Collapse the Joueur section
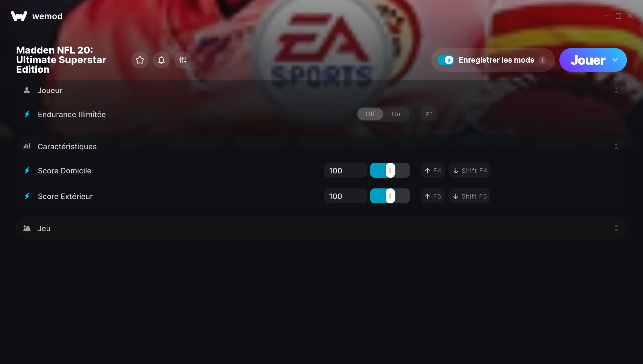This screenshot has width=643, height=364. click(x=616, y=90)
